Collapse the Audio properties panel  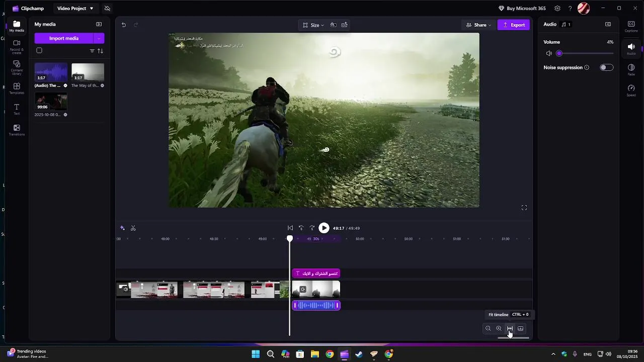coord(608,24)
